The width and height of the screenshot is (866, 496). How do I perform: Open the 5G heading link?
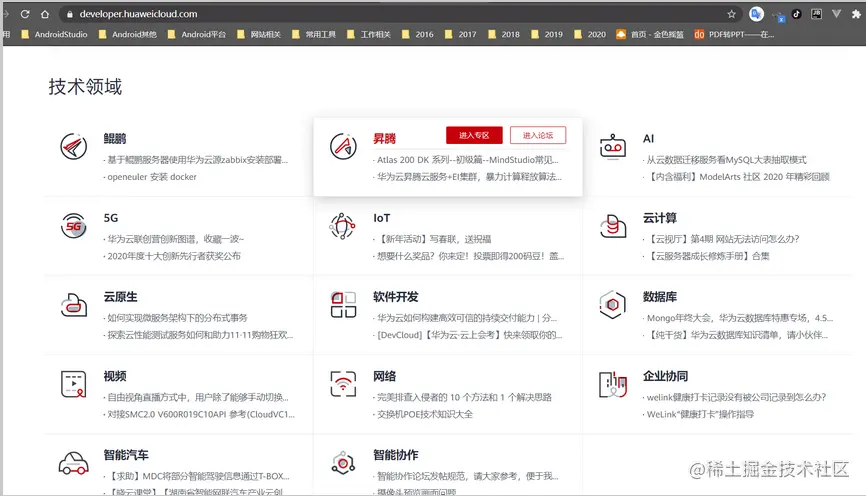(x=111, y=218)
